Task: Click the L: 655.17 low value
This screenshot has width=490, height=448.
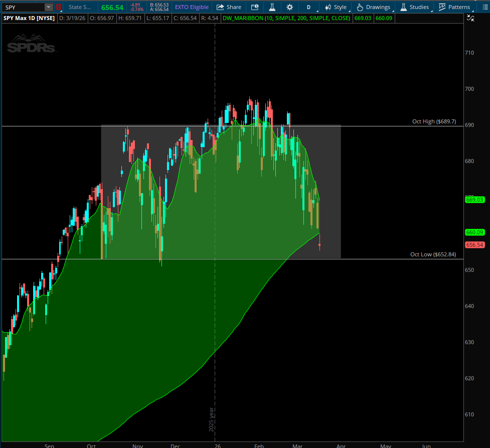Action: [158, 18]
